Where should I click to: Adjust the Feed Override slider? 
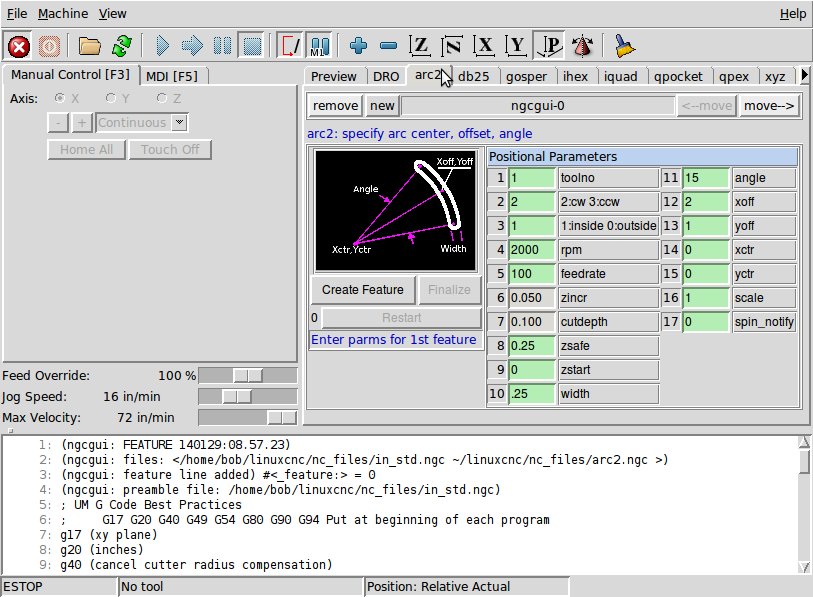pyautogui.click(x=248, y=375)
